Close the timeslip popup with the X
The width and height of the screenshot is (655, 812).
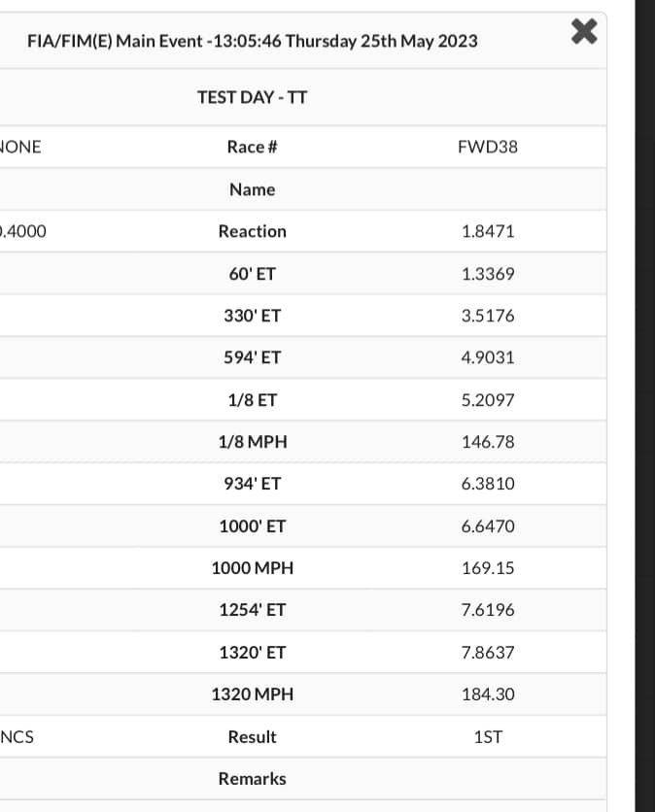[x=583, y=33]
